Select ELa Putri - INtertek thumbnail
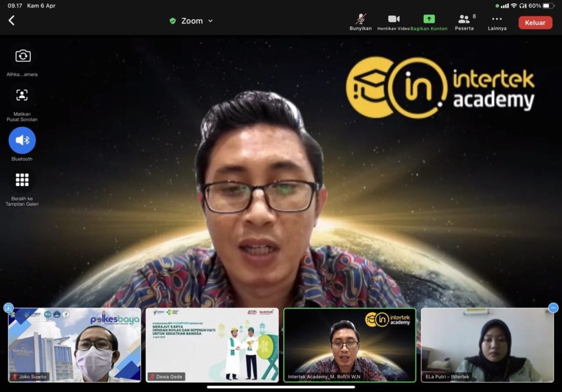This screenshot has height=392, width=562. pos(487,345)
